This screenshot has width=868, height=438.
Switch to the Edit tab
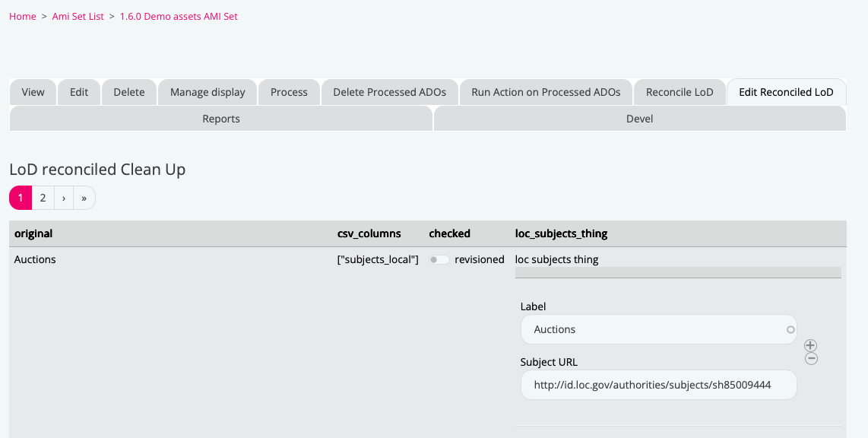(x=79, y=92)
